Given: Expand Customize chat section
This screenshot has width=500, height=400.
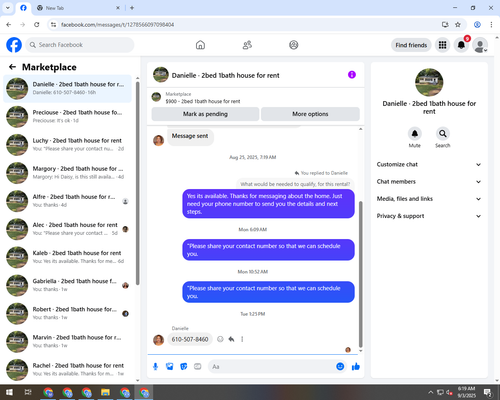Looking at the screenshot, I should pos(429,164).
